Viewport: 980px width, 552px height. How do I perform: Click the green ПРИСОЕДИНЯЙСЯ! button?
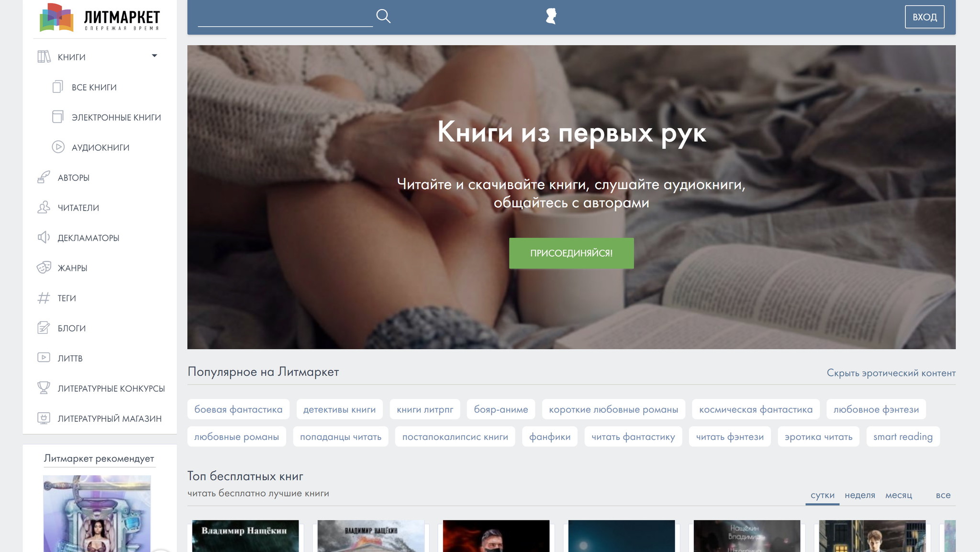(571, 253)
